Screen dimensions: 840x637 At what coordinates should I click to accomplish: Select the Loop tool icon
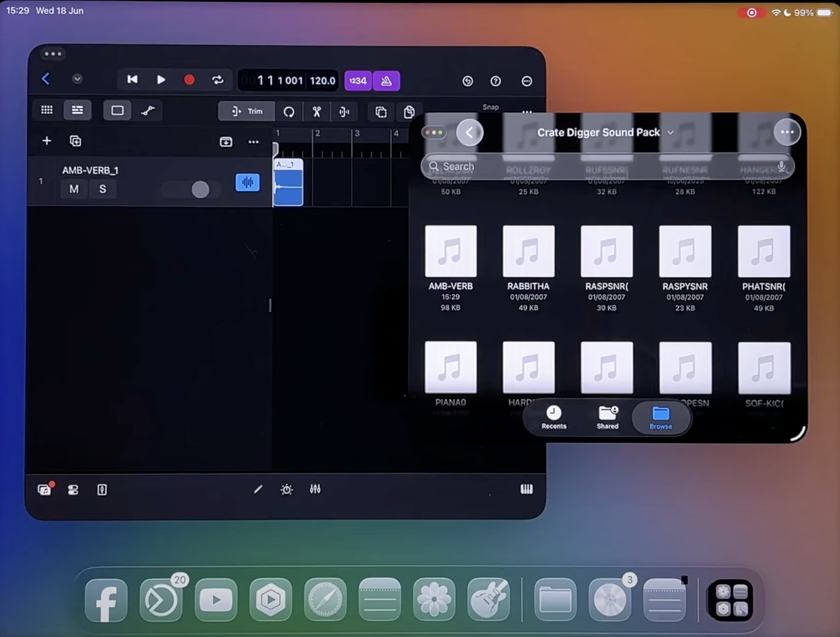289,112
